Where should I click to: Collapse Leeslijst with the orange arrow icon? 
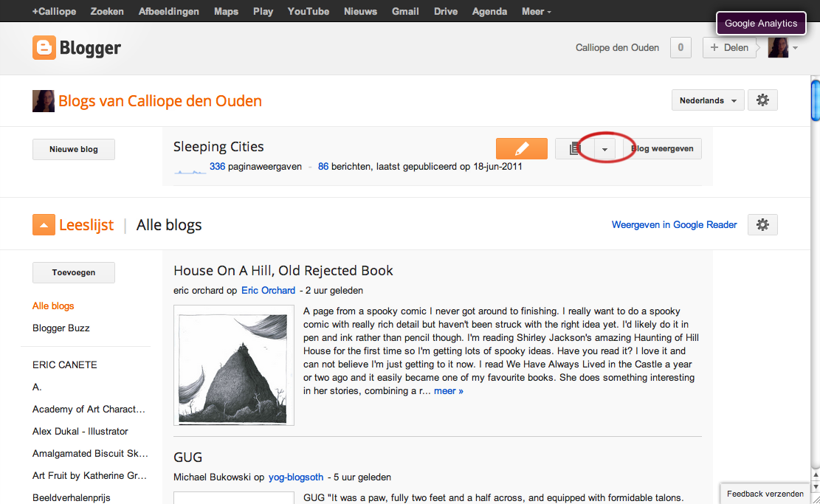(x=44, y=225)
